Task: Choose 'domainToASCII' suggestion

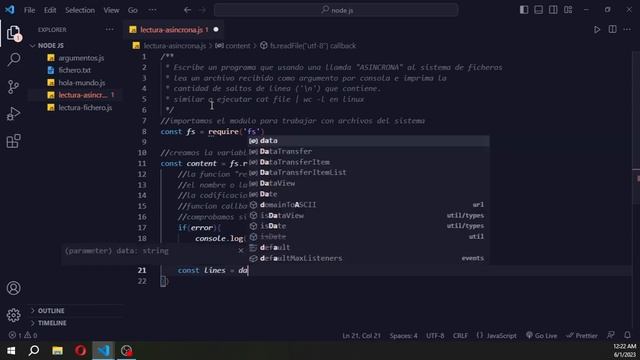Action: tap(369, 205)
